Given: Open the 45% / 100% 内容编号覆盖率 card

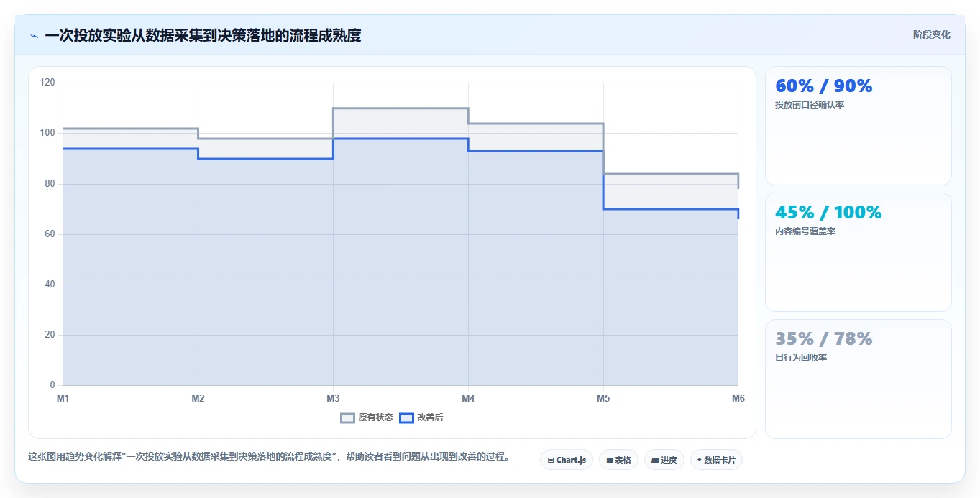Looking at the screenshot, I should click(x=858, y=252).
